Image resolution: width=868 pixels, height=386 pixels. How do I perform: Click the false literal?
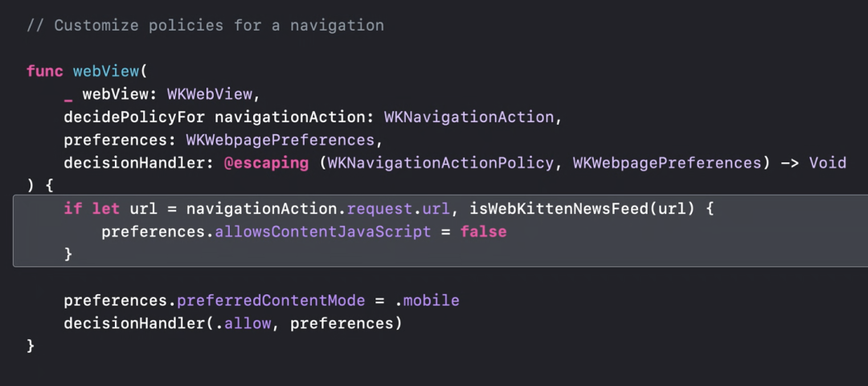click(483, 232)
